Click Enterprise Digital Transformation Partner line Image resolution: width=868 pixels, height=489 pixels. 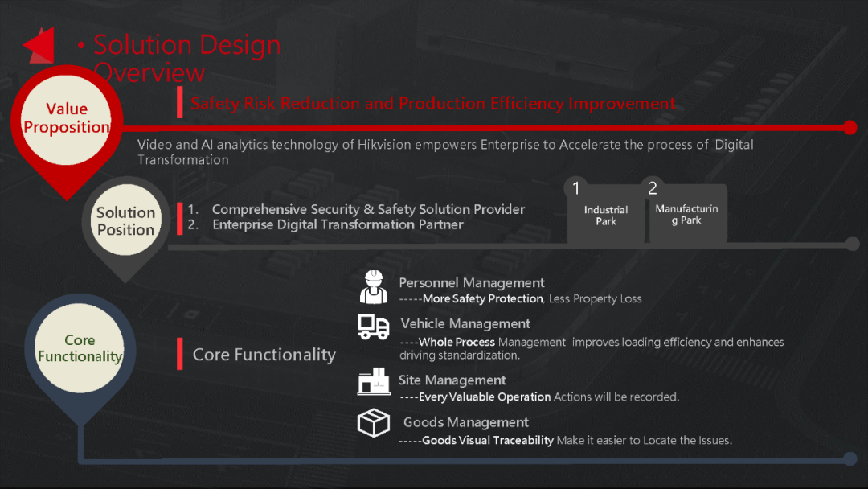pyautogui.click(x=338, y=224)
